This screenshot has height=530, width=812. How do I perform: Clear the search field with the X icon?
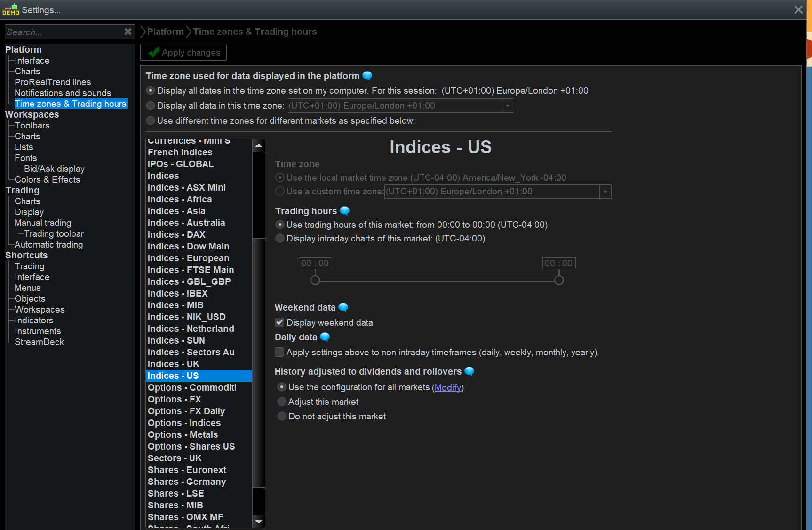[x=127, y=32]
